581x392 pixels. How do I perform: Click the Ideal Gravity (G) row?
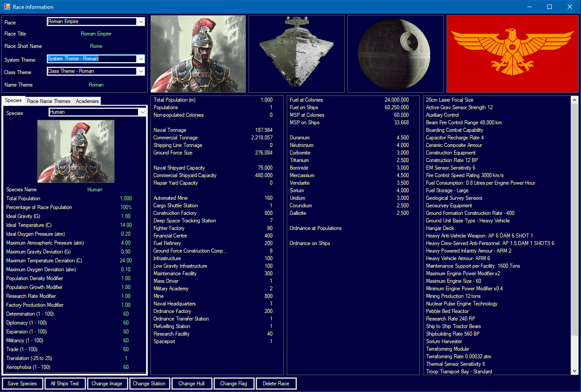pyautogui.click(x=75, y=216)
